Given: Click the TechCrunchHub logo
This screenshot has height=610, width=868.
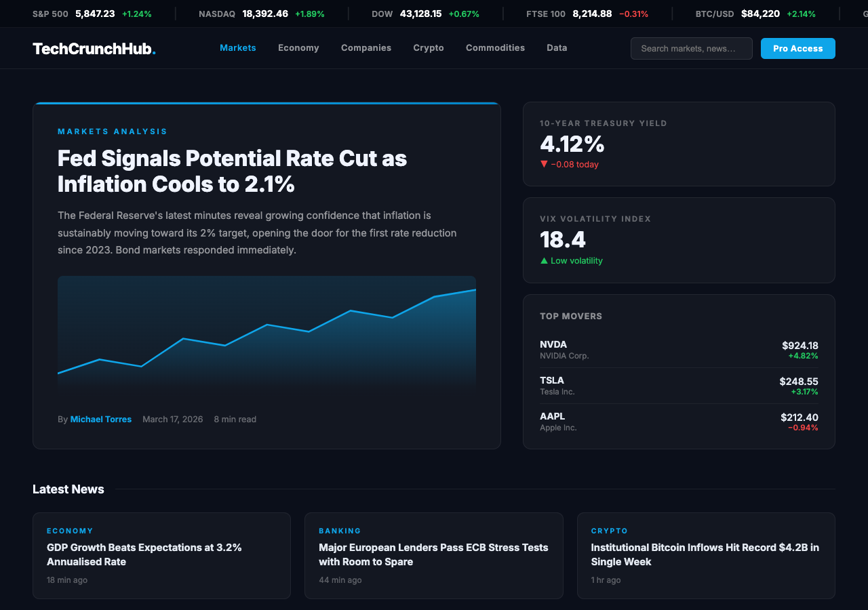Looking at the screenshot, I should [94, 48].
